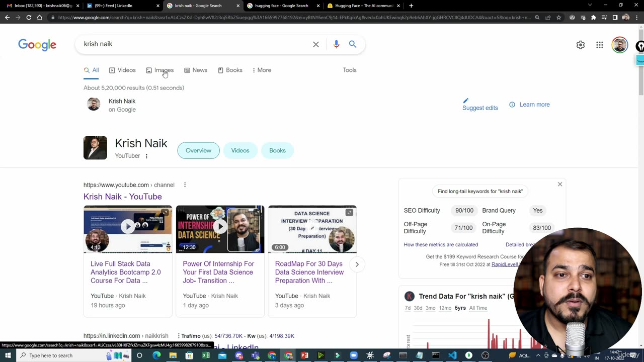Open the Krish Naik - YouTube result
This screenshot has width=644, height=362.
[123, 197]
